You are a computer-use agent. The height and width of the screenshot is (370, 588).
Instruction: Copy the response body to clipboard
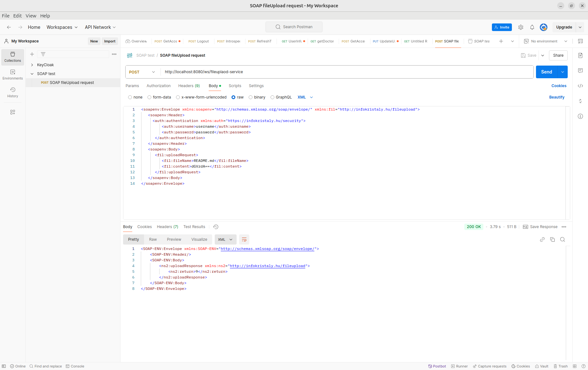(552, 239)
